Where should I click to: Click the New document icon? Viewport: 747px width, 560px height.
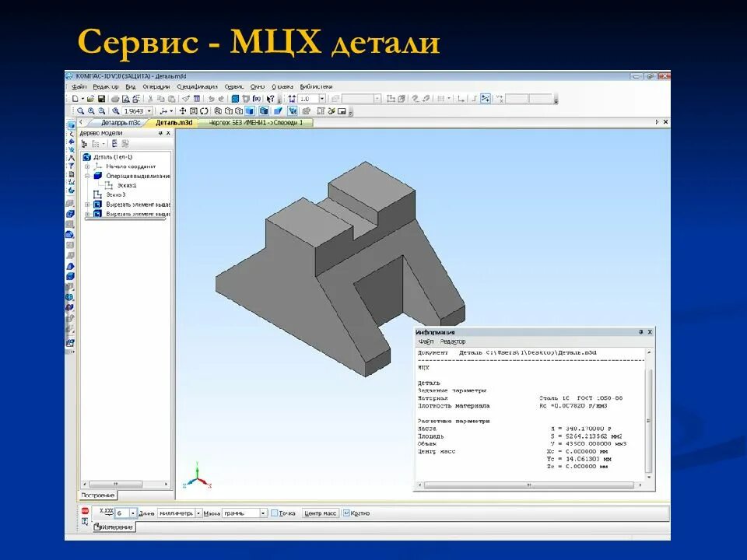(75, 99)
